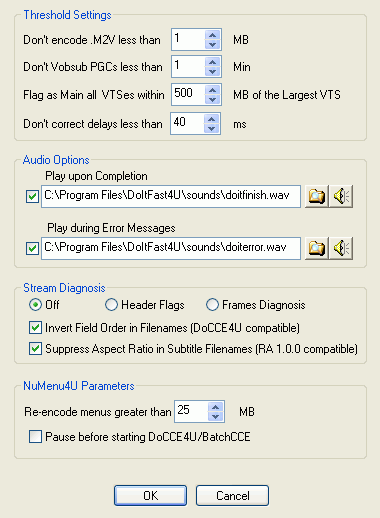Browse for the error message sound file
380x518 pixels.
coord(316,248)
